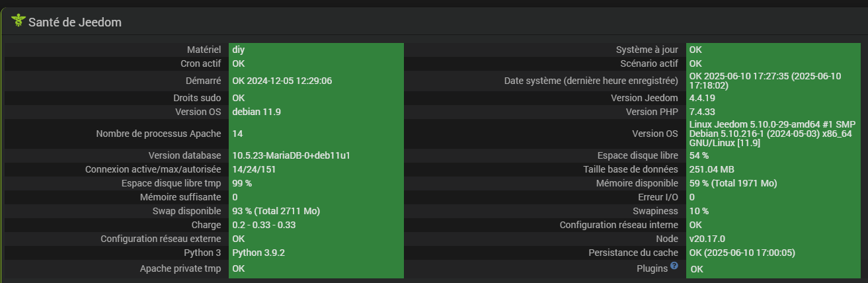Click the Version PHP 7.4.33 cell

[773, 112]
